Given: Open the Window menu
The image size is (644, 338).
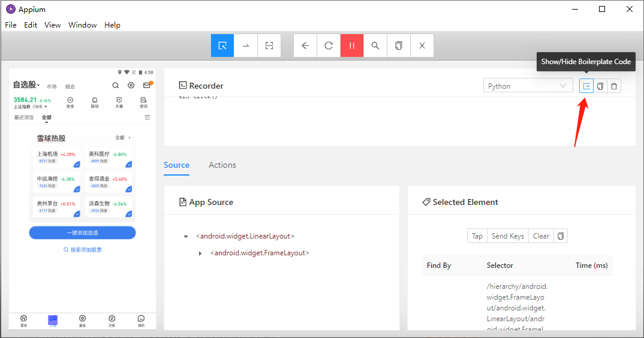Looking at the screenshot, I should coord(83,25).
